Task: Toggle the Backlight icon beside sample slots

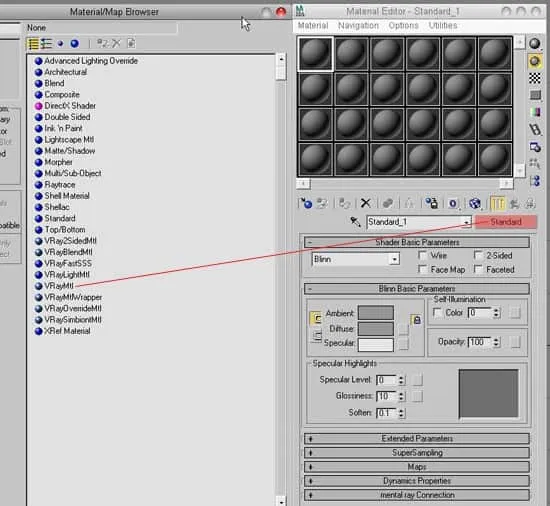Action: [535, 61]
